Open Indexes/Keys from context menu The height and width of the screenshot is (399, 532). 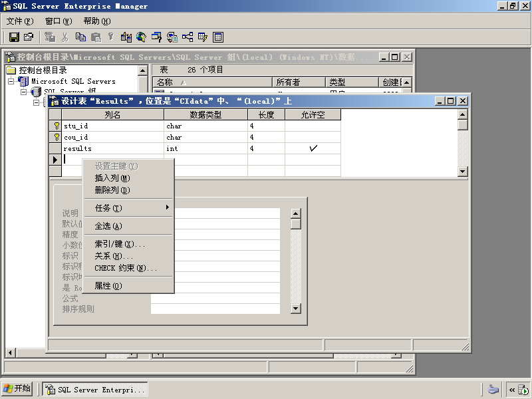coord(128,244)
